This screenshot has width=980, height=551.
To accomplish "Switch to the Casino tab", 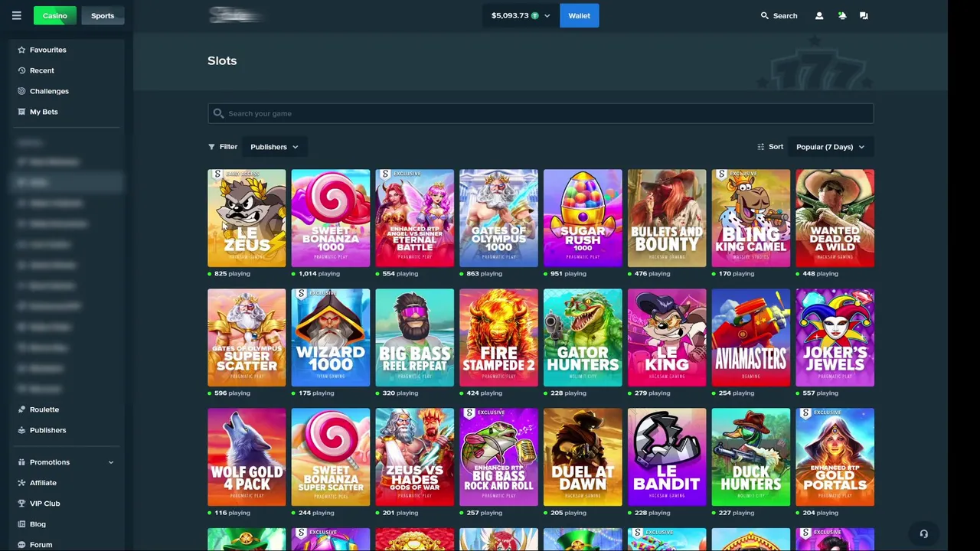I will coord(55,15).
